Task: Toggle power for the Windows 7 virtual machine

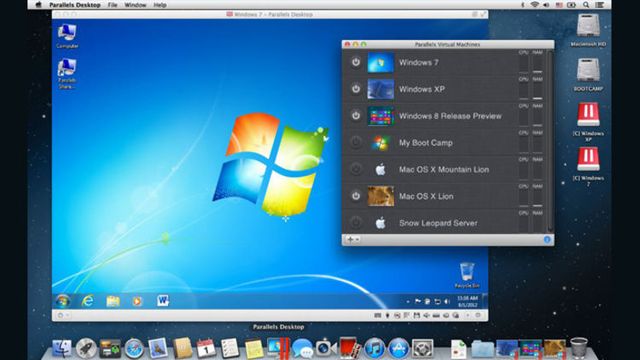Action: point(356,62)
